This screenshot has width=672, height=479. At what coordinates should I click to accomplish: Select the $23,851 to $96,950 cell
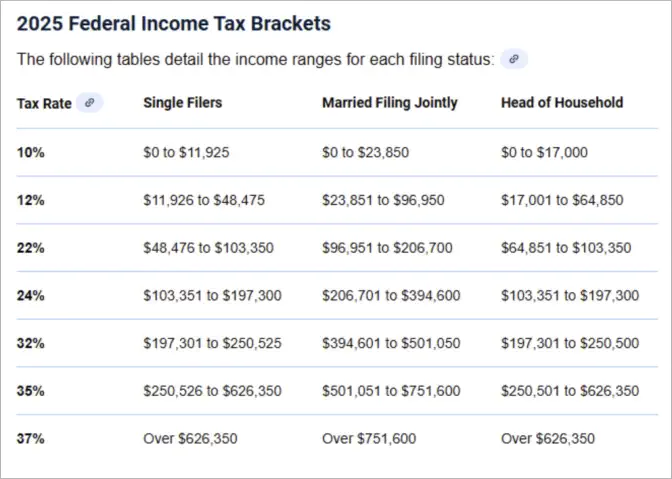coord(375,200)
